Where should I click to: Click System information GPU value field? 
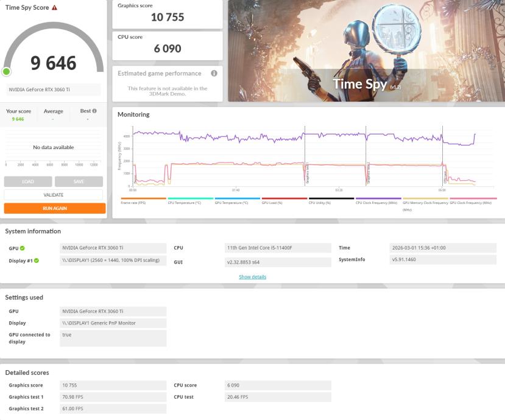coord(113,248)
